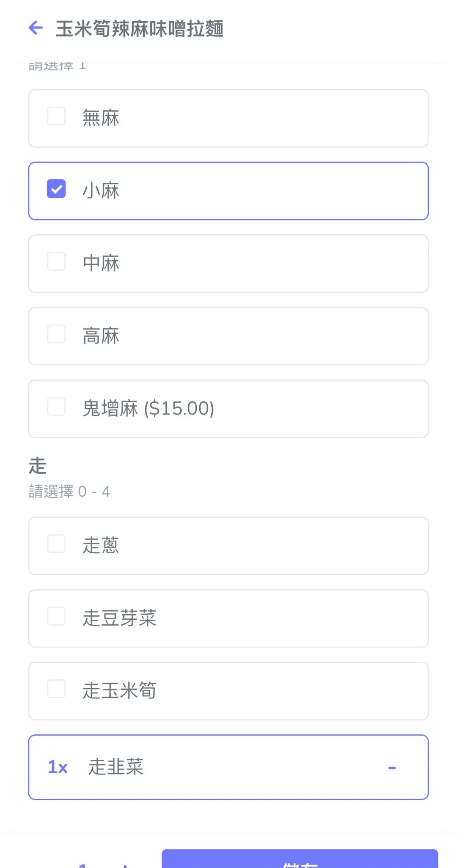Choose the 高麻 option label

click(x=101, y=336)
